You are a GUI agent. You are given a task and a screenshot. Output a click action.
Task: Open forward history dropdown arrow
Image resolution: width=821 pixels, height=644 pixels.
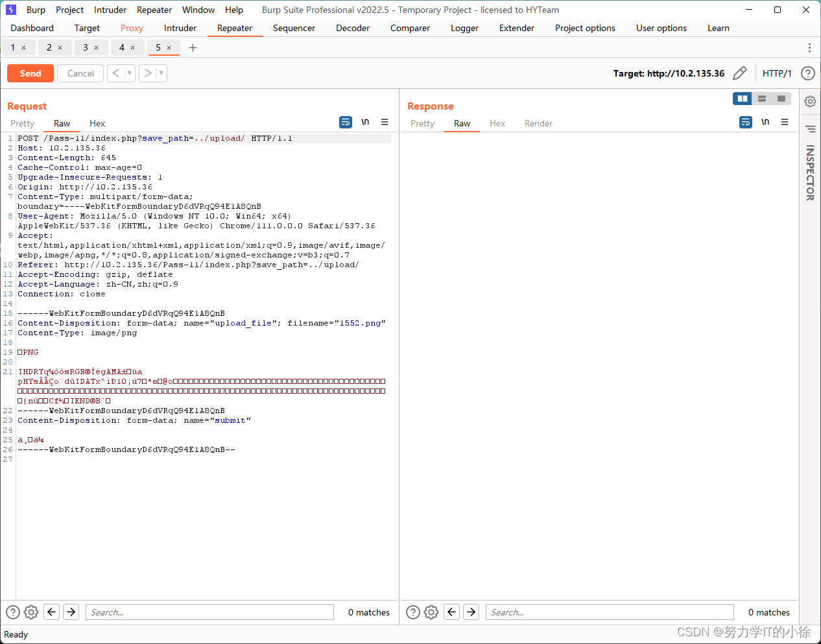pos(161,73)
